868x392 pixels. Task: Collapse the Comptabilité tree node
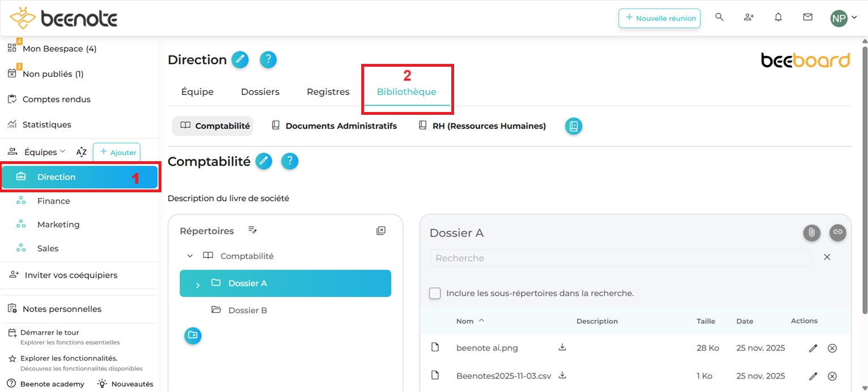[x=190, y=256]
